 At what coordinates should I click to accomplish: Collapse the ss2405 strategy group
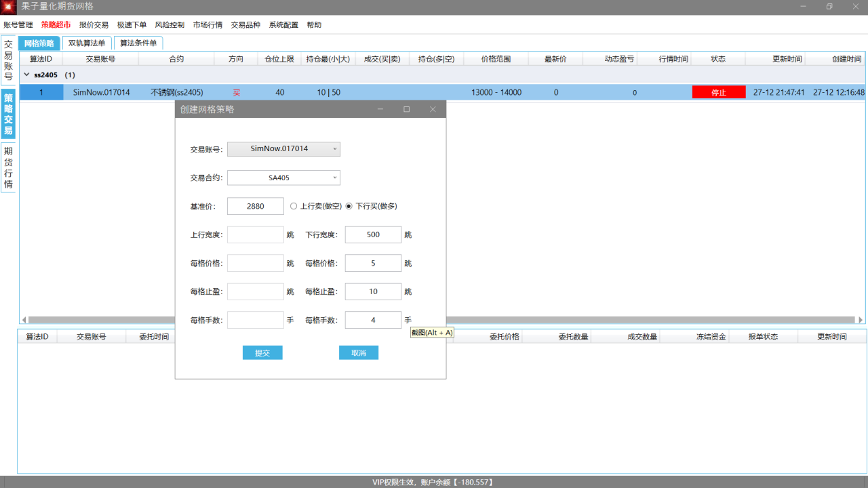tap(28, 75)
